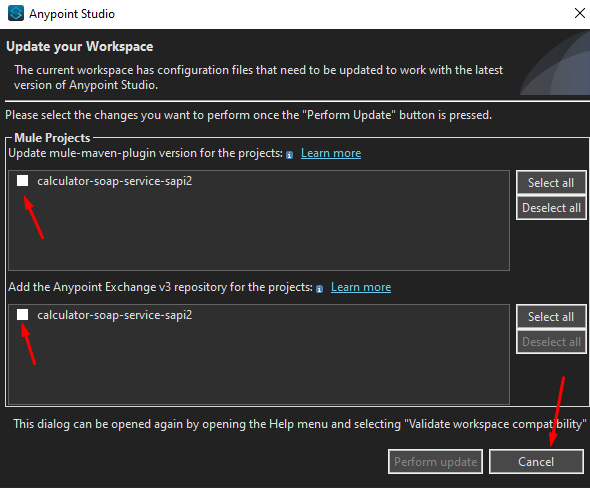Click empty area of maven plugin project list
Screen dimensions: 590x488
pos(263,233)
